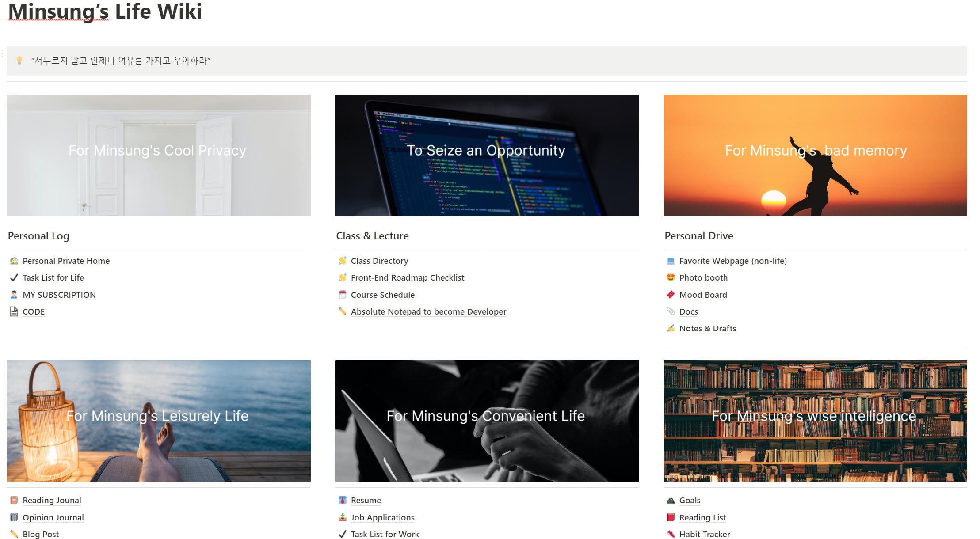The width and height of the screenshot is (980, 539).
Task: Click the document icon beside CODE
Action: pyautogui.click(x=14, y=311)
